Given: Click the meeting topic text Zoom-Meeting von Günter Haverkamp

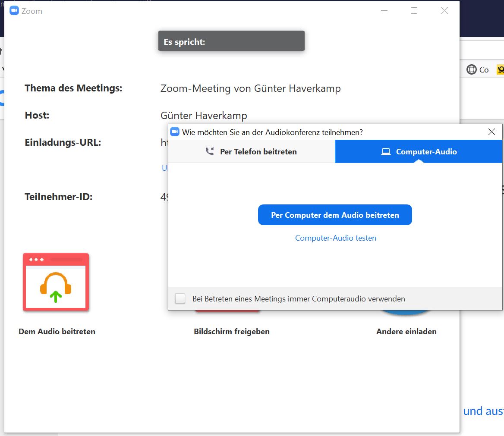Looking at the screenshot, I should click(250, 88).
